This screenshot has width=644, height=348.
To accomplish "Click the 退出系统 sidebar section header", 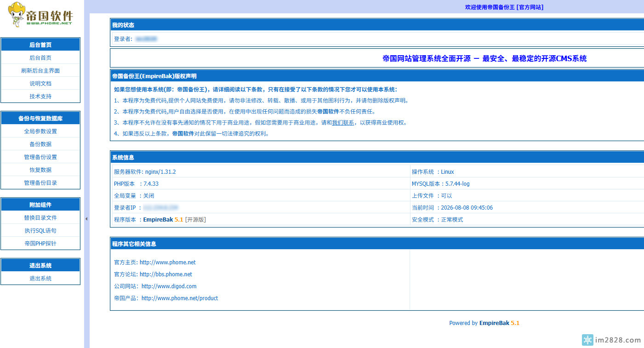I will tap(40, 265).
